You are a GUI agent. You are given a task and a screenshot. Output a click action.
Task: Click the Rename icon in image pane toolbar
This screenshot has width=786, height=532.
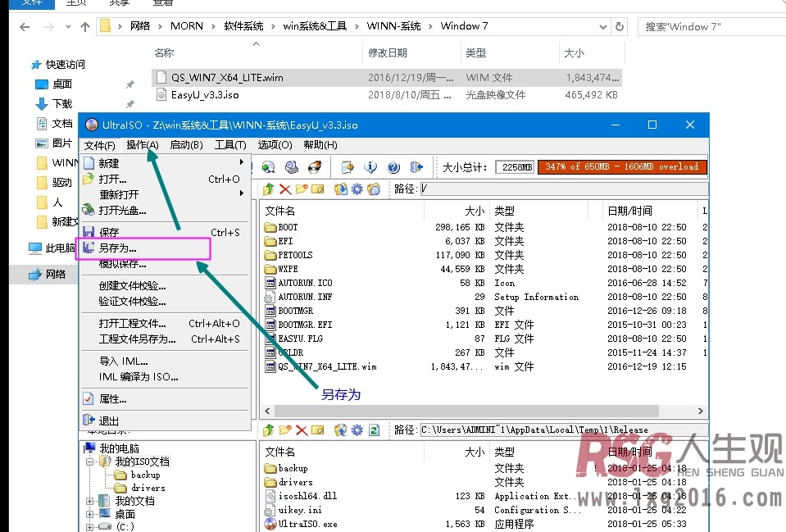(x=318, y=189)
